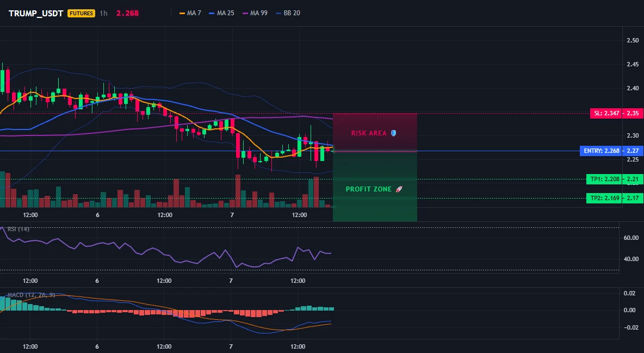Click the TRUMP_USDT symbol name
The height and width of the screenshot is (353, 644).
pyautogui.click(x=36, y=13)
